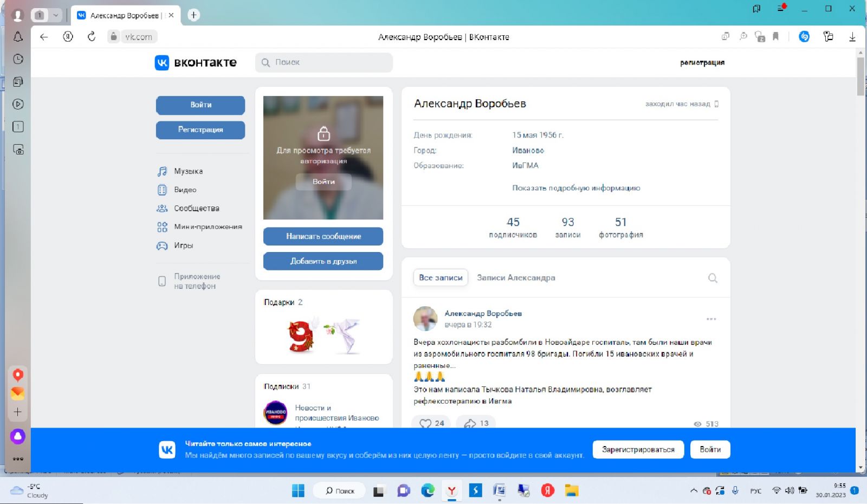This screenshot has height=504, width=867.
Task: Open File Explorer from taskbar
Action: tap(571, 490)
